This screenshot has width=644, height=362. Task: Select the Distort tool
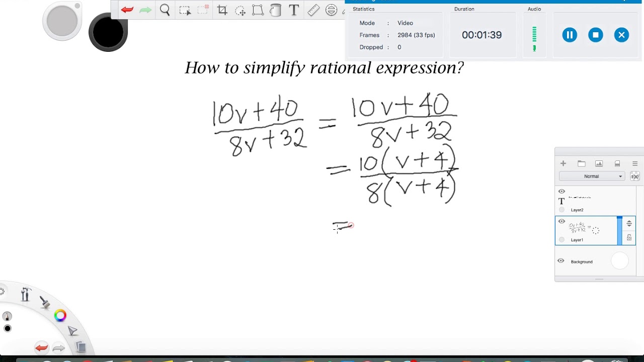pos(258,10)
